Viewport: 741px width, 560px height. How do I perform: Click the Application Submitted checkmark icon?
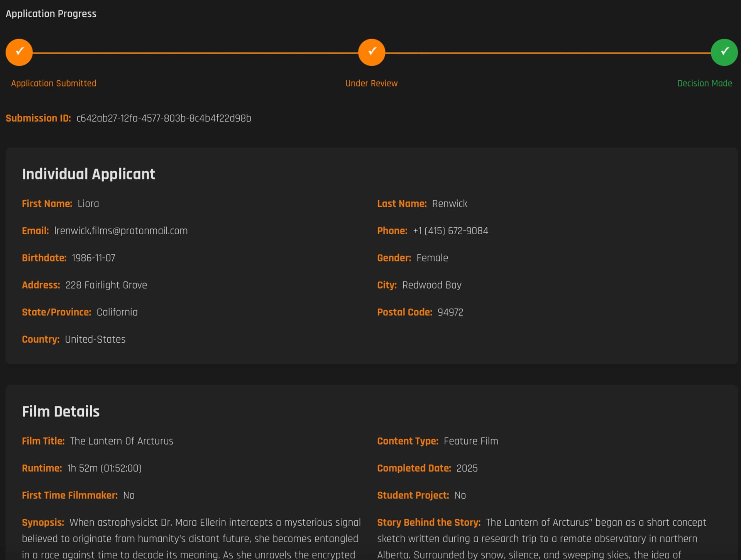[x=19, y=52]
